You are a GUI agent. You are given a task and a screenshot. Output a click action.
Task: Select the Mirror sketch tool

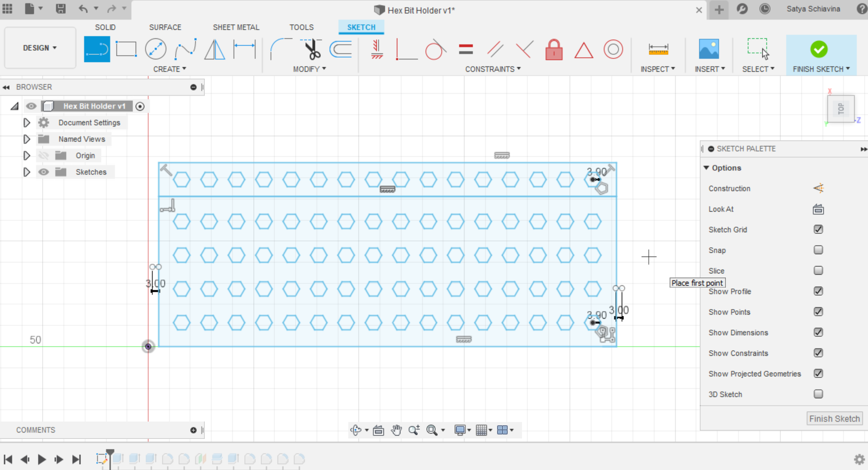pyautogui.click(x=214, y=49)
